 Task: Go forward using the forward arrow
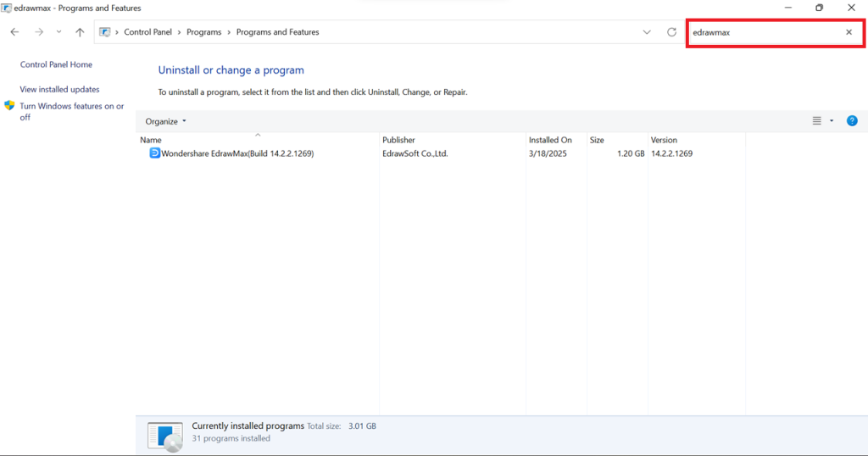point(39,32)
